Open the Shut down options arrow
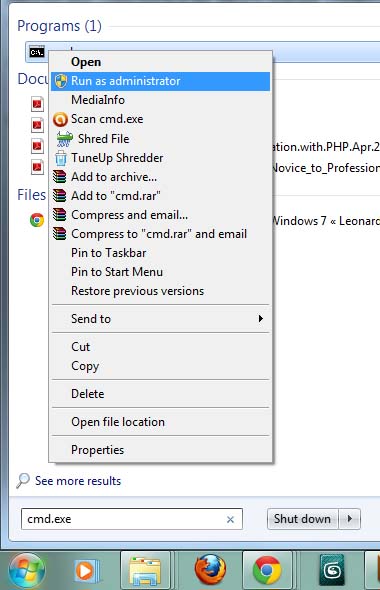This screenshot has width=380, height=590. click(350, 519)
